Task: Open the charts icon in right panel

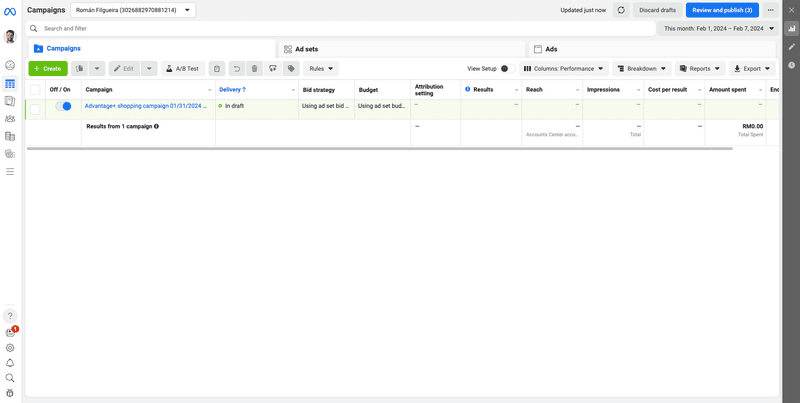Action: pos(792,29)
